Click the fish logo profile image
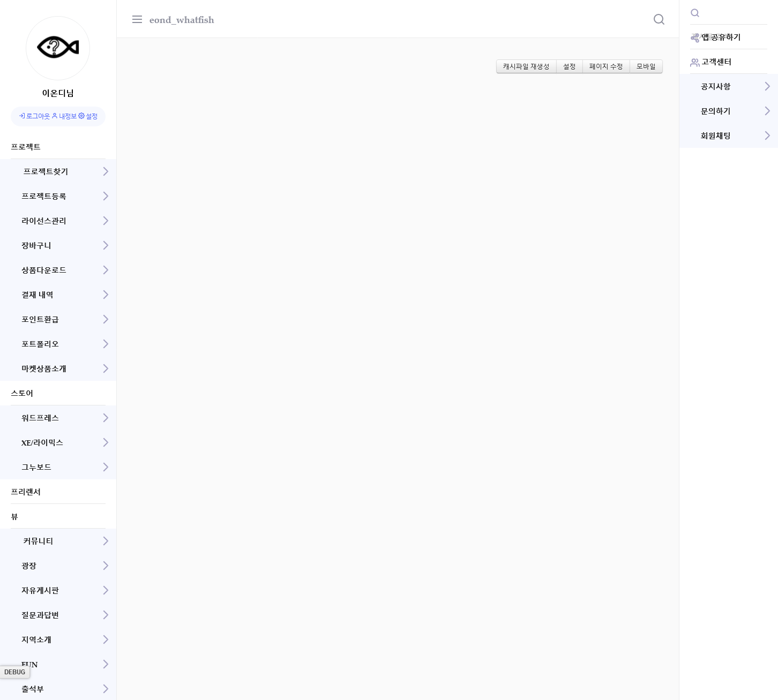Image resolution: width=778 pixels, height=700 pixels. pos(58,48)
